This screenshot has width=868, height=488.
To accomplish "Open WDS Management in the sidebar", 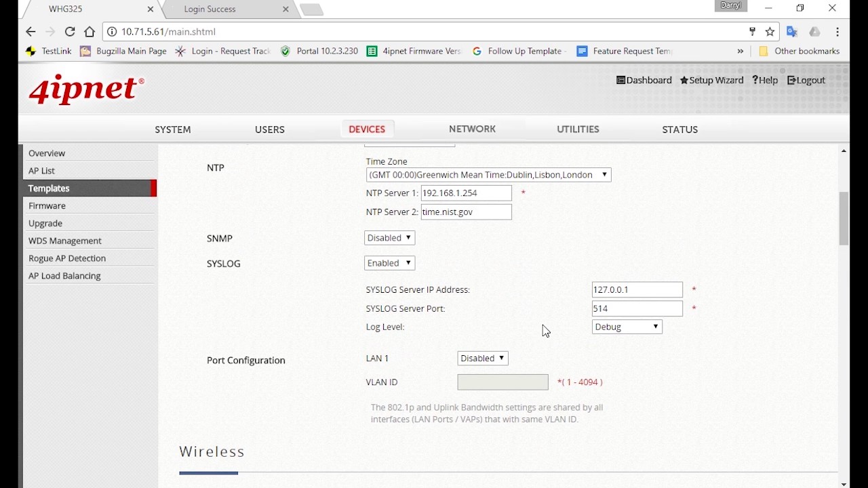I will point(89,241).
